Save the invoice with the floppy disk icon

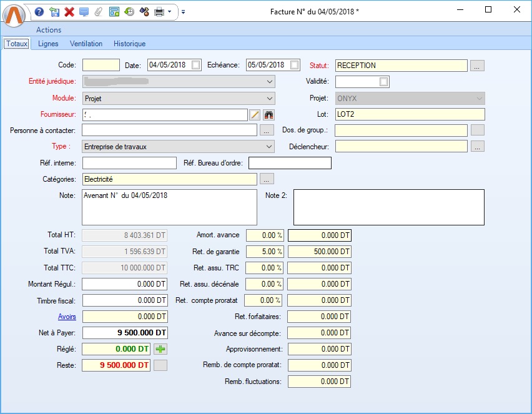tap(54, 11)
